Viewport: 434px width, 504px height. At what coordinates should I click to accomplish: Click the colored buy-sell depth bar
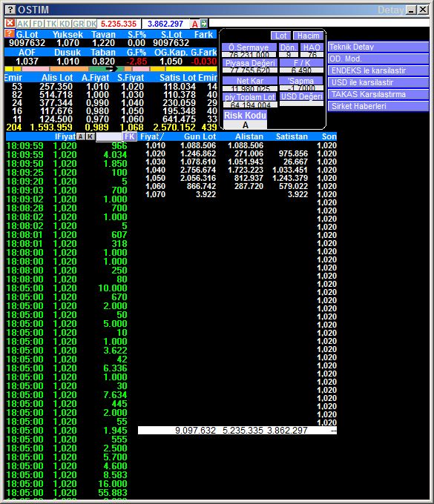click(x=111, y=69)
